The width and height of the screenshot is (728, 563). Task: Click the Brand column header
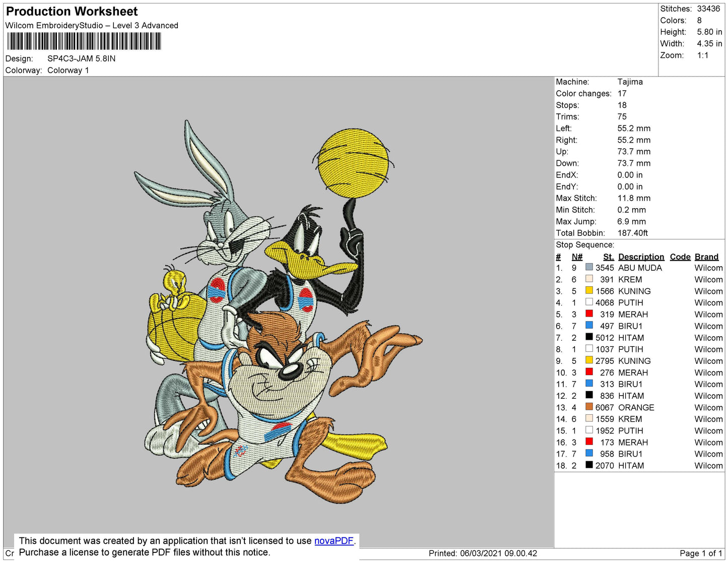706,257
